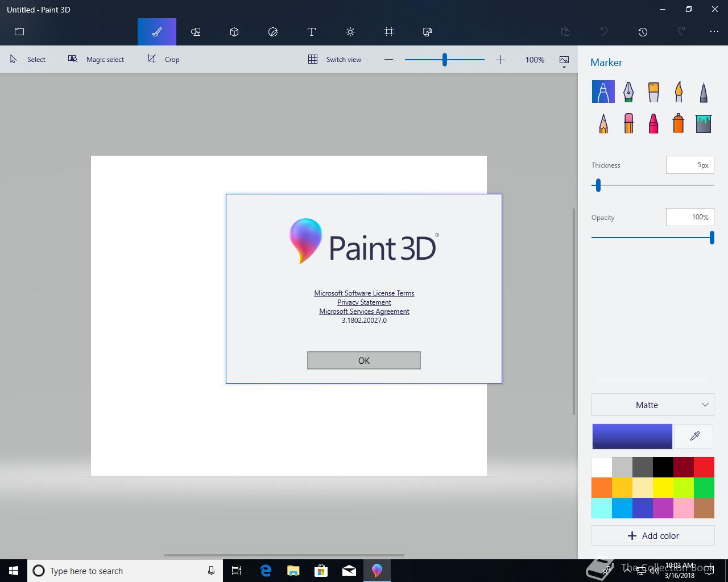
Task: Select the Calligraphy pen brush
Action: [628, 92]
